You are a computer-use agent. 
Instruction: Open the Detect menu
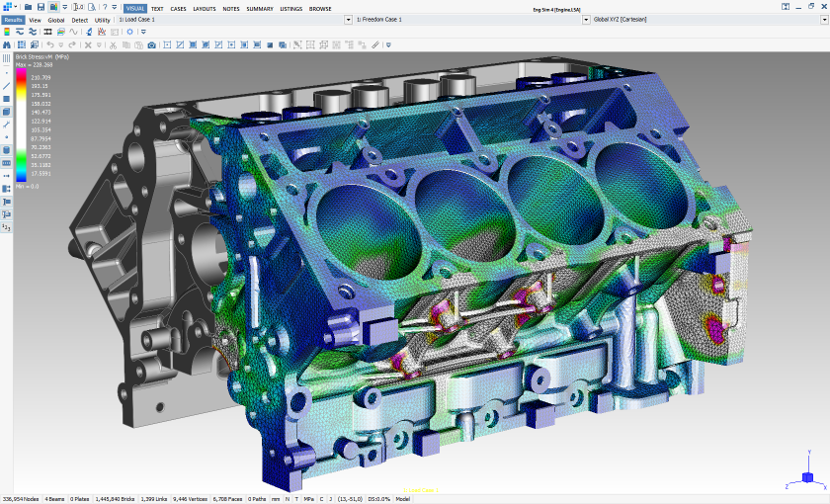pos(79,20)
